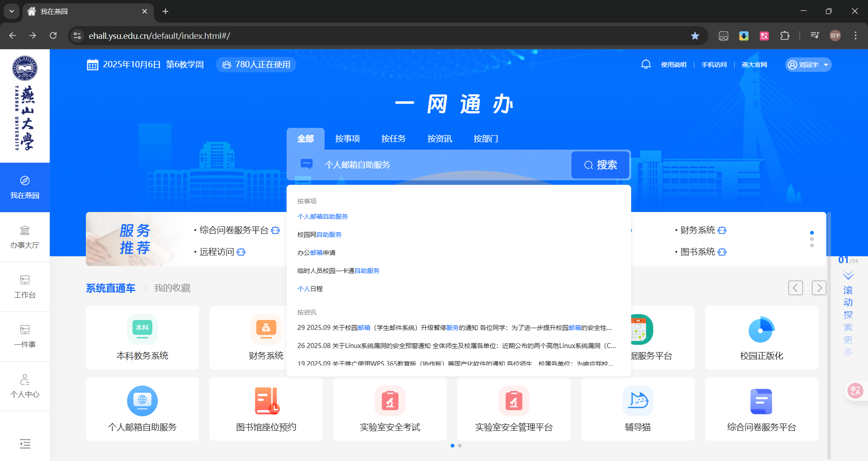The width and height of the screenshot is (868, 461).
Task: Open the Chrome three-dot menu
Action: pos(855,36)
